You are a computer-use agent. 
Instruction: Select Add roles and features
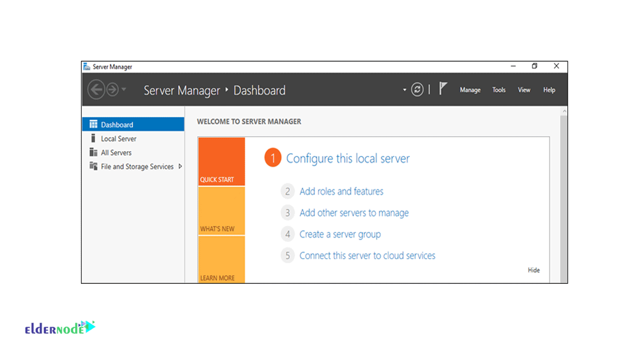tap(341, 191)
